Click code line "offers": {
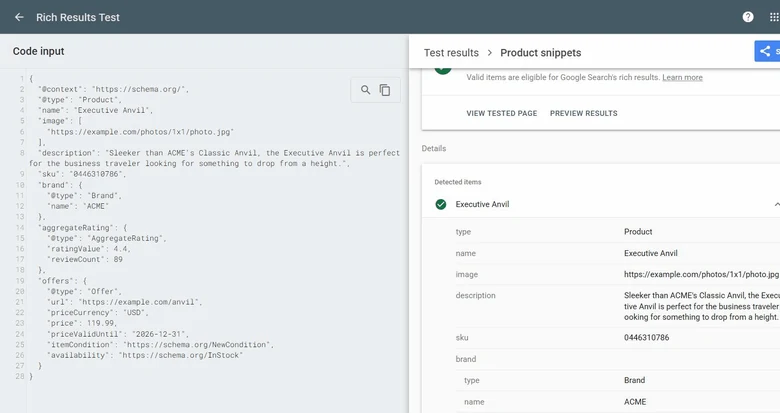The width and height of the screenshot is (780, 413). tap(62, 281)
